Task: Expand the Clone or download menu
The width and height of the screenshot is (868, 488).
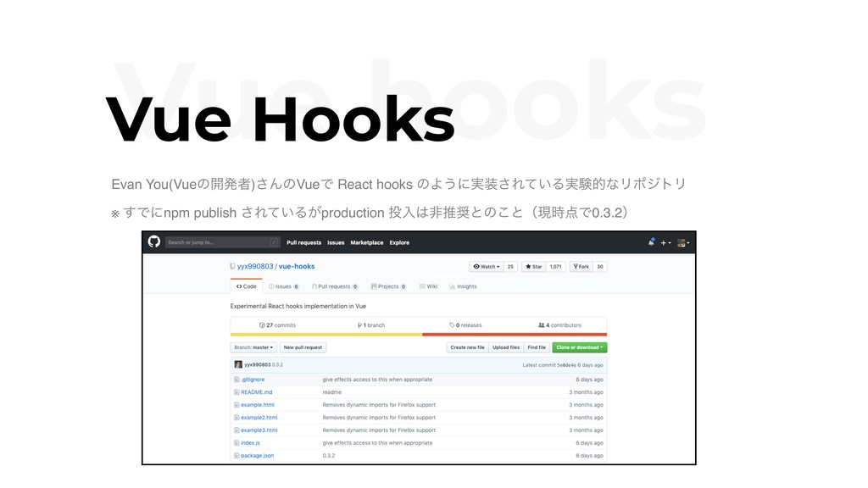Action: [x=578, y=347]
